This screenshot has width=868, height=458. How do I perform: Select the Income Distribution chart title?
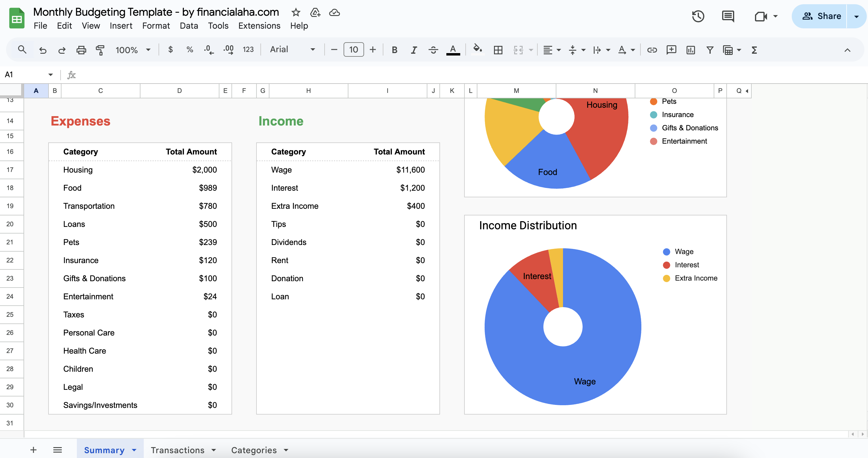tap(528, 225)
